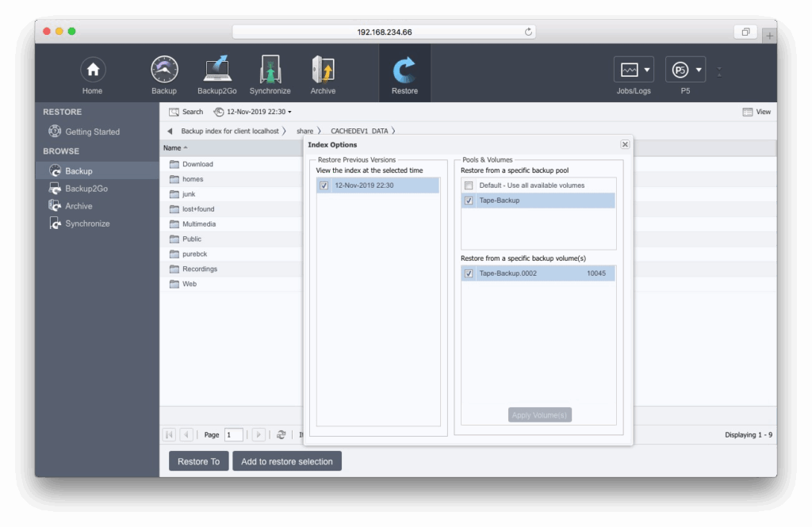Open the Backup module icon
812x527 pixels.
click(x=164, y=71)
